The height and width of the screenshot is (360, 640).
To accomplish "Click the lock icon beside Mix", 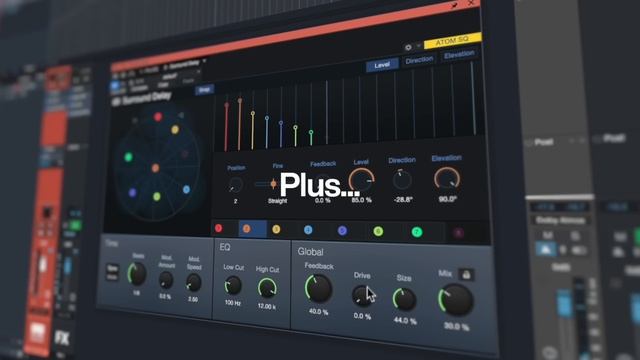I will click(x=466, y=275).
